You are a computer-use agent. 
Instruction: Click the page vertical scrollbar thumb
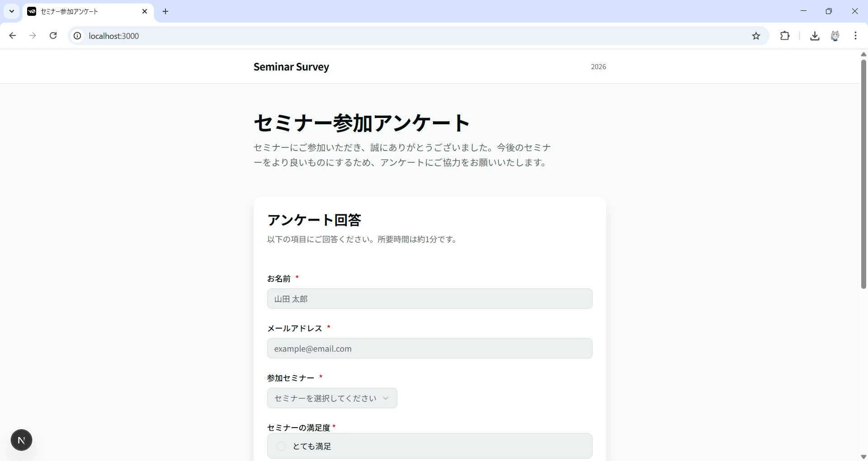coord(863,174)
